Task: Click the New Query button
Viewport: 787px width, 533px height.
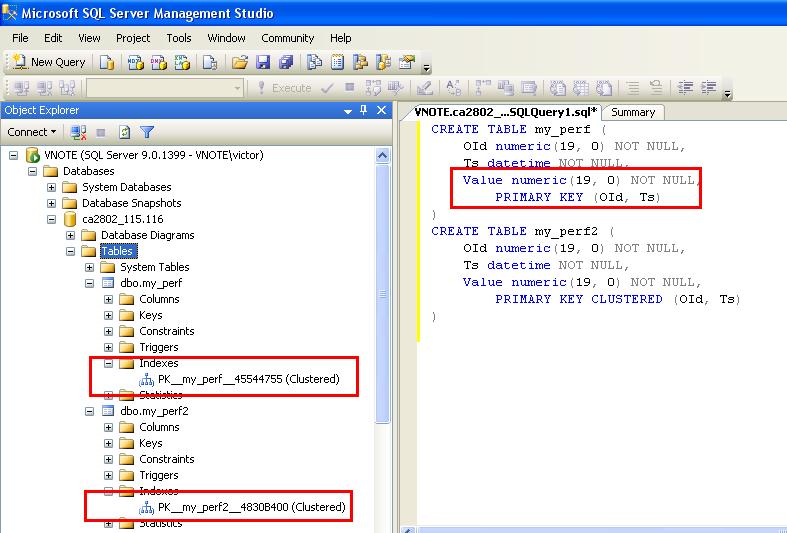Action: click(x=49, y=62)
